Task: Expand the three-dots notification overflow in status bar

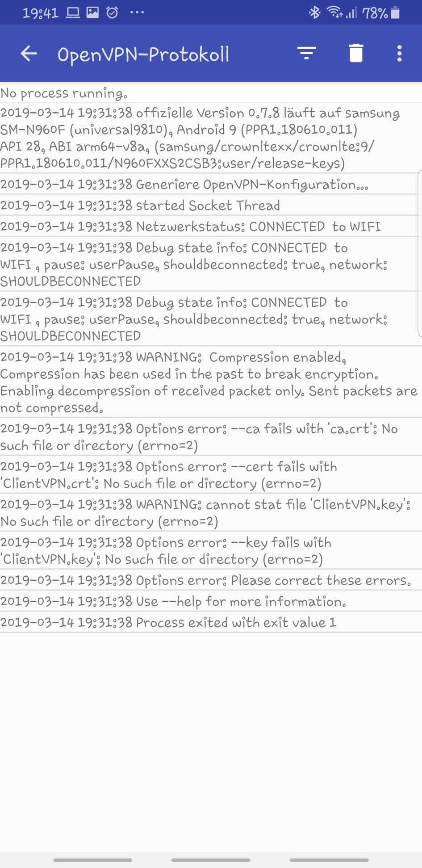Action: (137, 13)
